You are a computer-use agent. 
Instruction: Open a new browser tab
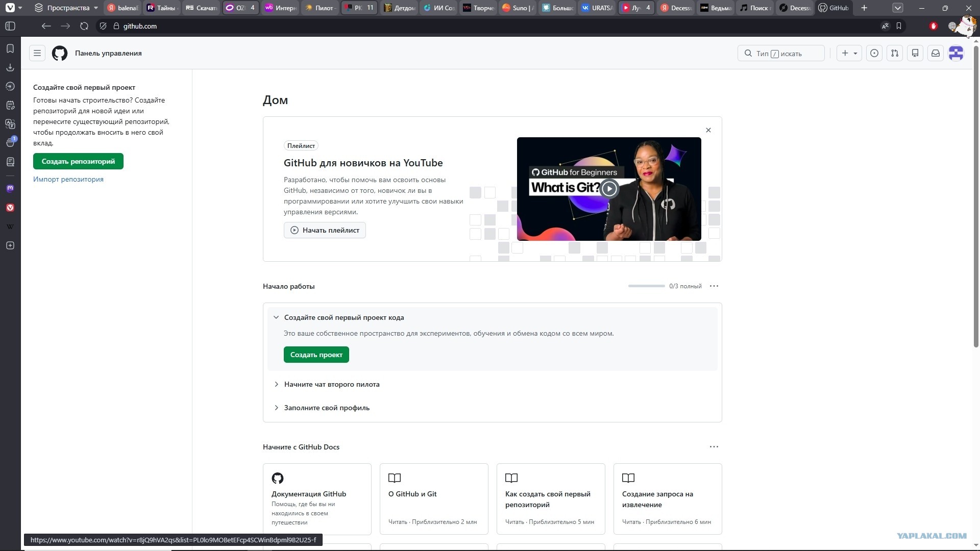pyautogui.click(x=864, y=8)
